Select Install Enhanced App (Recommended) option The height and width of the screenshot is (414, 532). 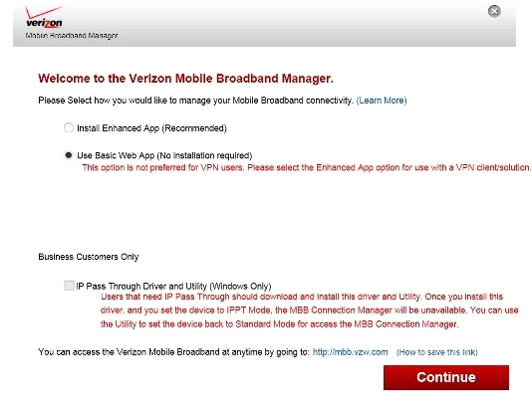[69, 127]
